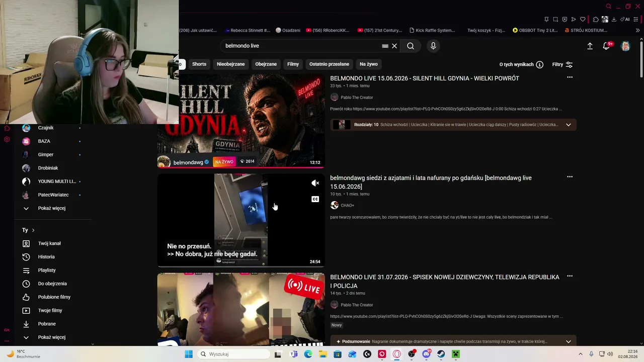Open the 'Gimper' subscription channel
The width and height of the screenshot is (644, 362).
[45, 154]
